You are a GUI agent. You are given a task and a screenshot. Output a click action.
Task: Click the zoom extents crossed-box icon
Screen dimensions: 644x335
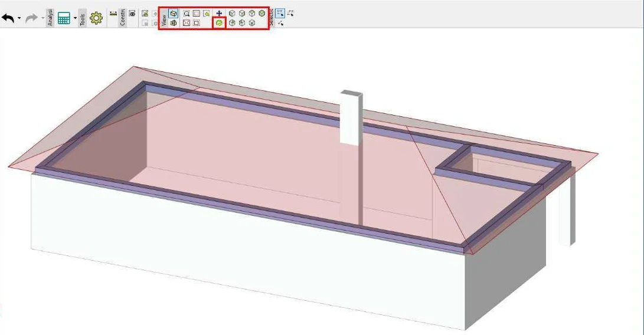point(187,23)
